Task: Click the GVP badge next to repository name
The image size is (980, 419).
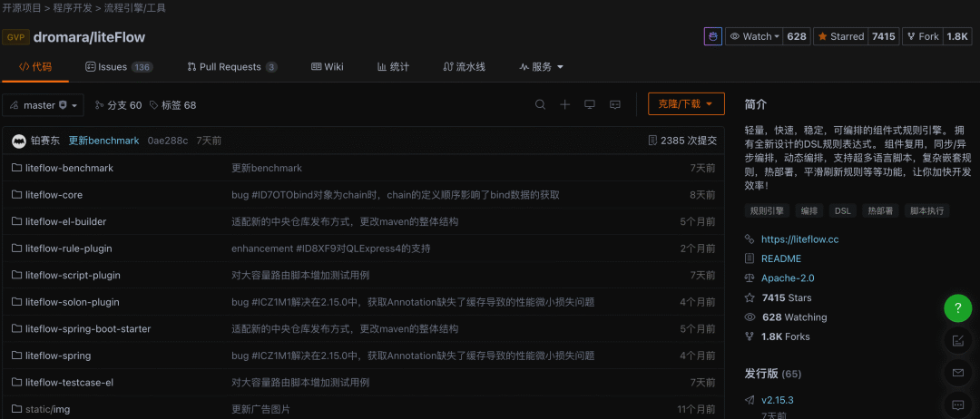Action: (15, 37)
